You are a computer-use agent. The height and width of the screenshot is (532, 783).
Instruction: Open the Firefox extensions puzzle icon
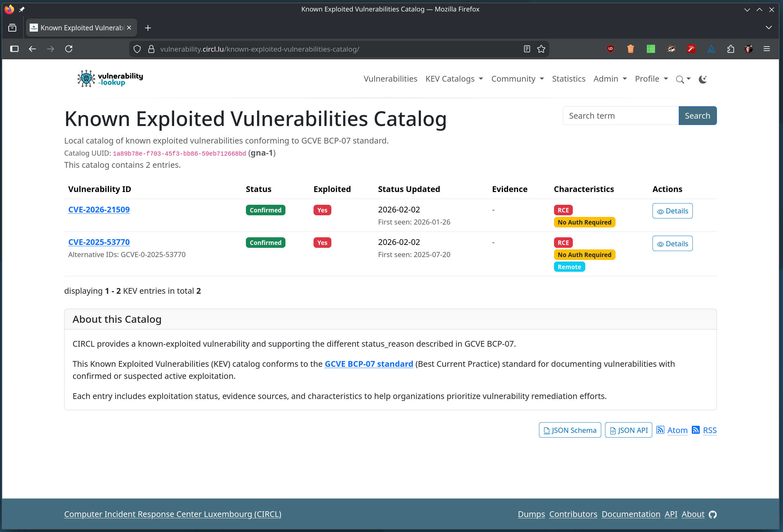[x=730, y=49]
